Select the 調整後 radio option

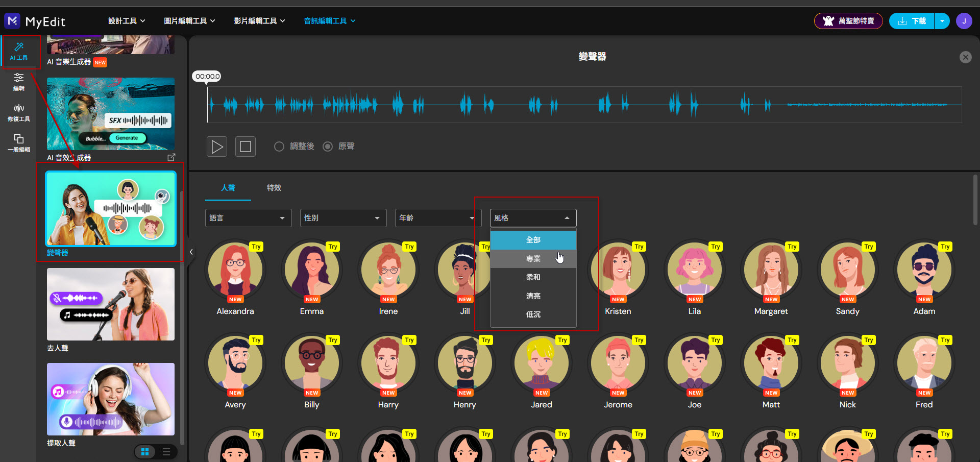[x=279, y=147]
